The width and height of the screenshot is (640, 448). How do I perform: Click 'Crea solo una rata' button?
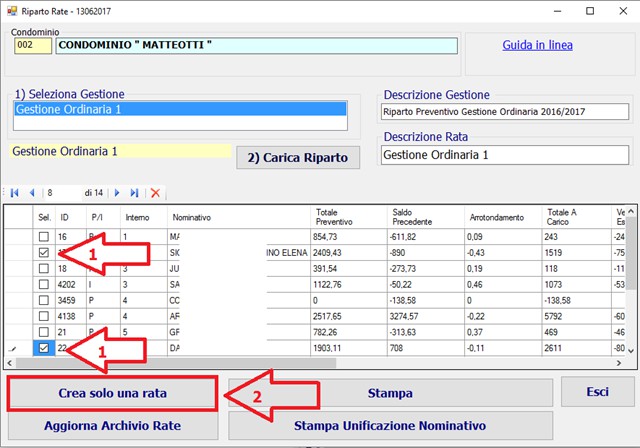[x=112, y=393]
